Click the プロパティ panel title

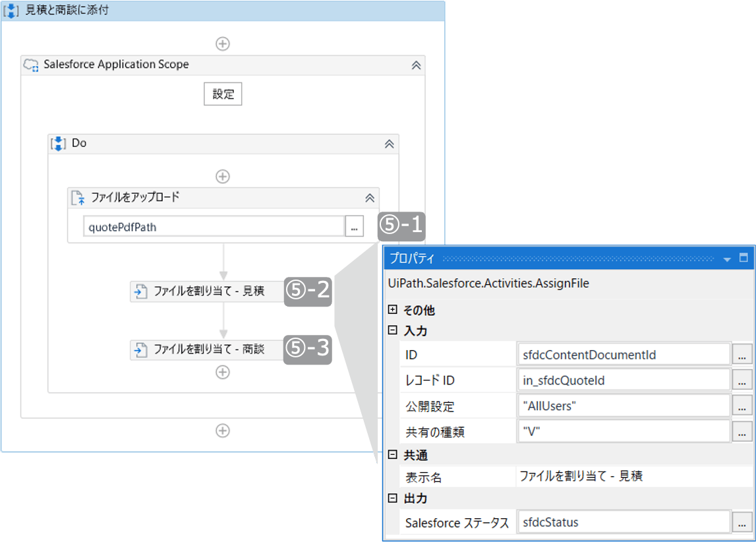point(411,258)
